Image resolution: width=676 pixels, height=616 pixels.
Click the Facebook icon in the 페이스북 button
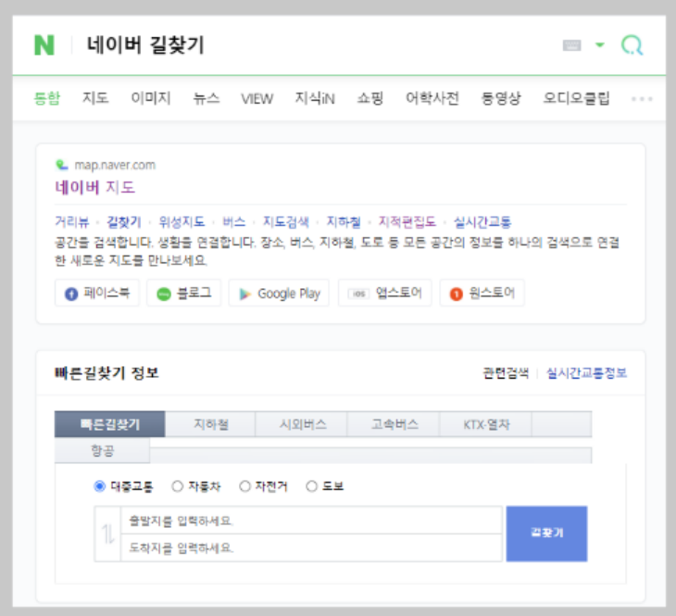(71, 294)
